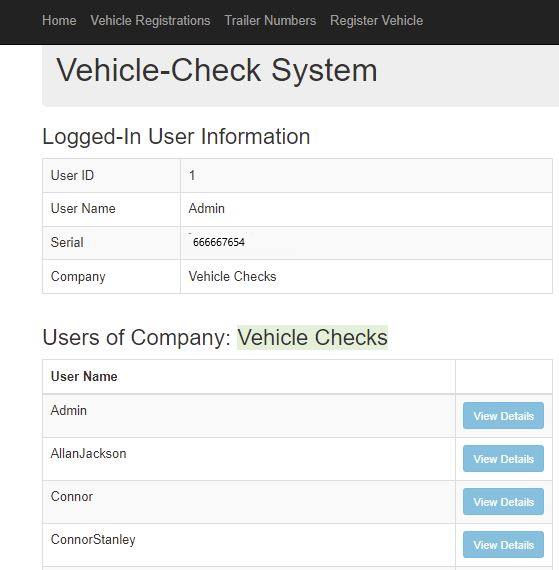The image size is (559, 570).
Task: View Details for AllanJackson
Action: [503, 458]
